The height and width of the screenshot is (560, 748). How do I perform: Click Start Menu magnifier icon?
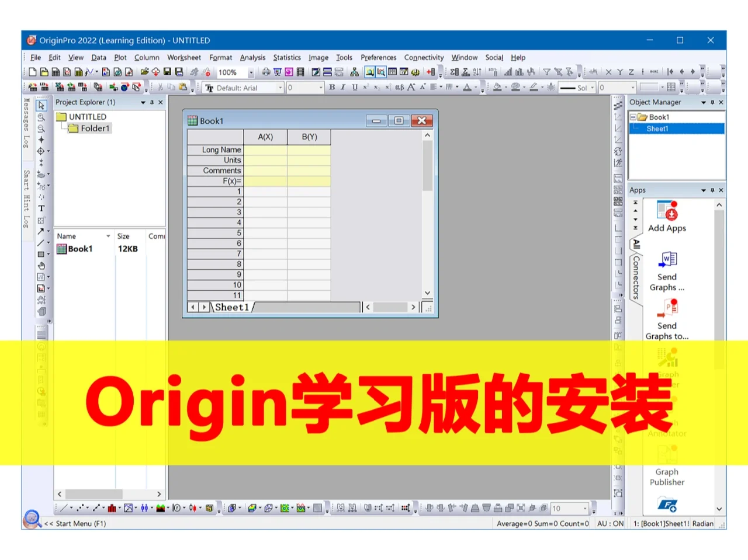pyautogui.click(x=32, y=519)
